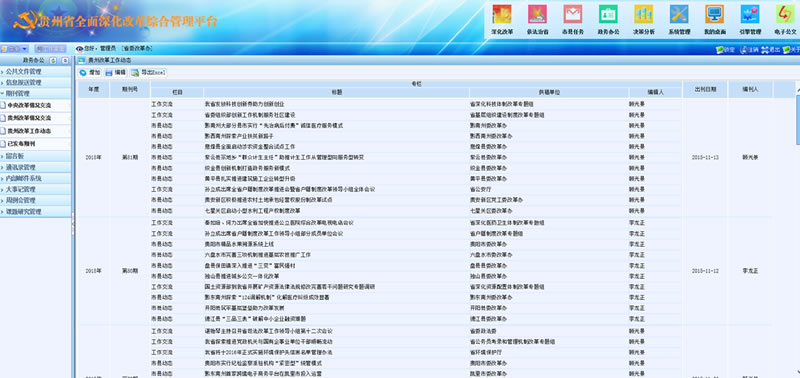This screenshot has width=800, height=378.
Task: Expand the 信息报送管理 section
Action: click(x=35, y=83)
